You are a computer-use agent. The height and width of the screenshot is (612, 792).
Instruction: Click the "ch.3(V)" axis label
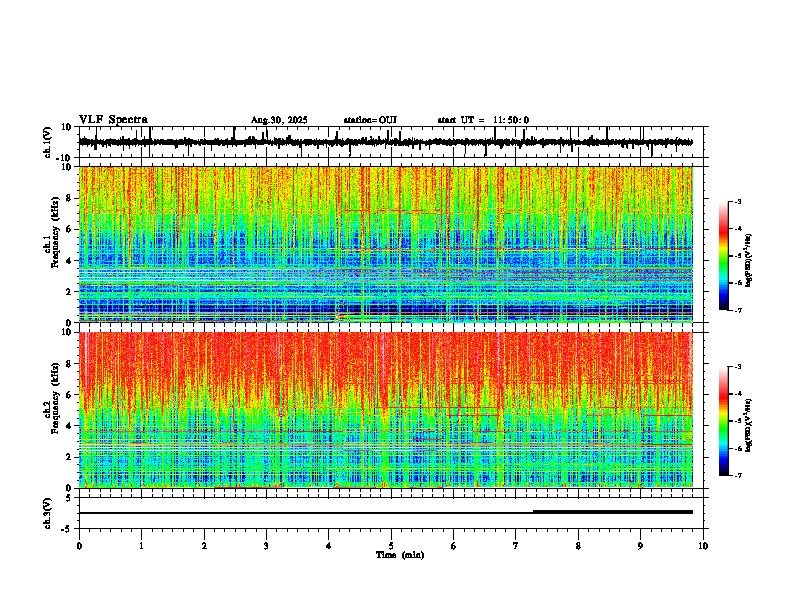(x=48, y=513)
